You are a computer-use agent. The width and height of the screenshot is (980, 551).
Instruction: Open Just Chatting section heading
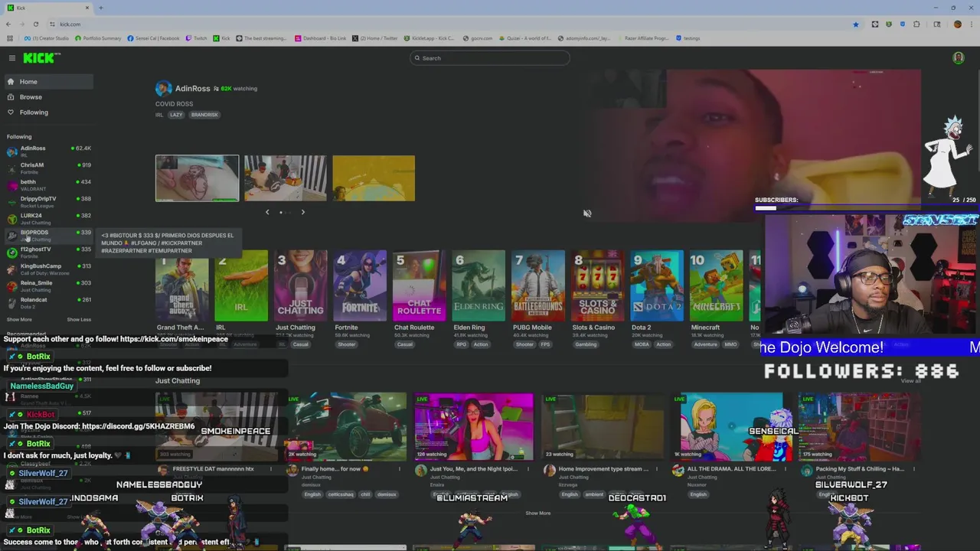(x=178, y=380)
